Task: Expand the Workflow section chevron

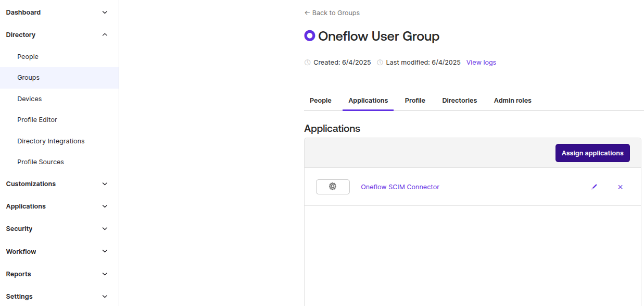Action: tap(105, 251)
